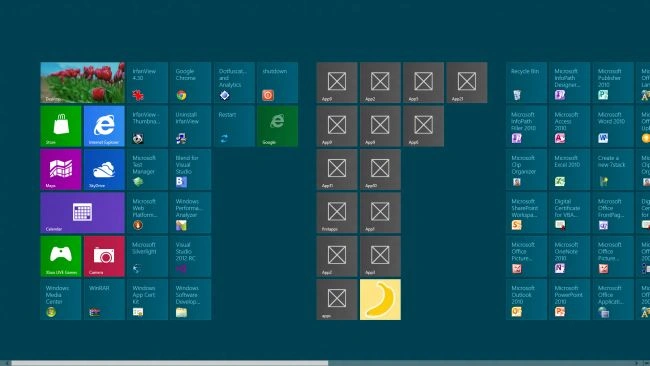
Task: Open the Camera tile
Action: coord(104,256)
